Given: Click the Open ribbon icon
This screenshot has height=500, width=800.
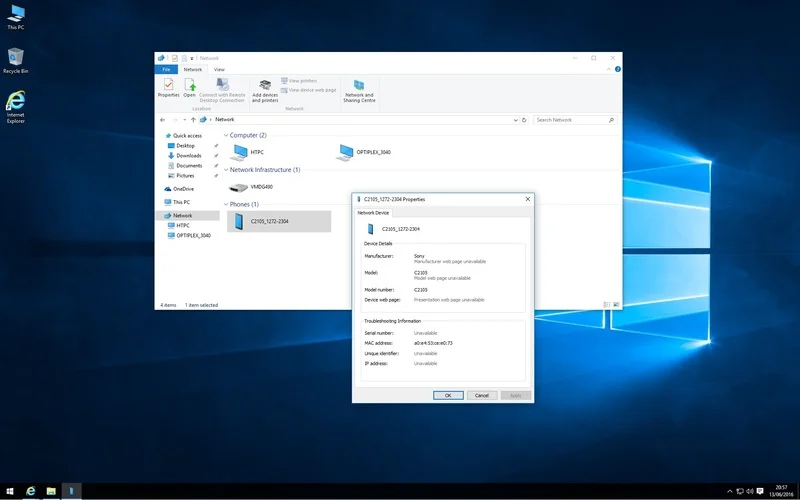Looking at the screenshot, I should pyautogui.click(x=189, y=88).
